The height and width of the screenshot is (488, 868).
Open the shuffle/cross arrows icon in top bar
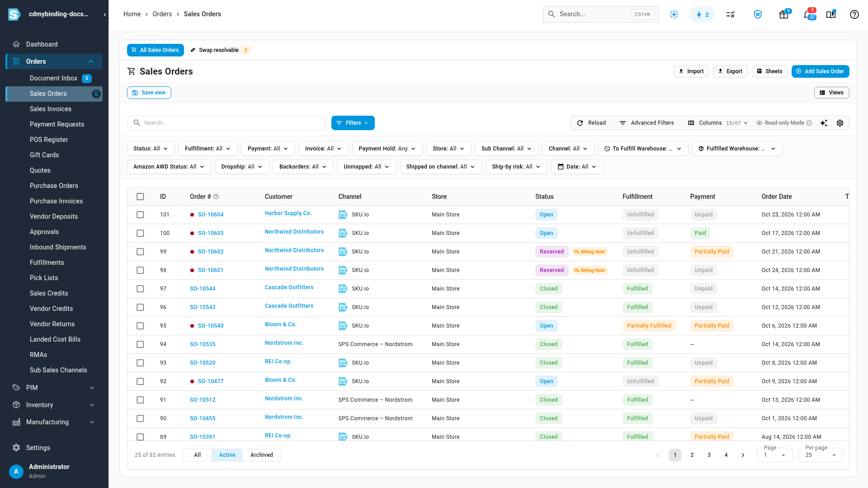731,14
